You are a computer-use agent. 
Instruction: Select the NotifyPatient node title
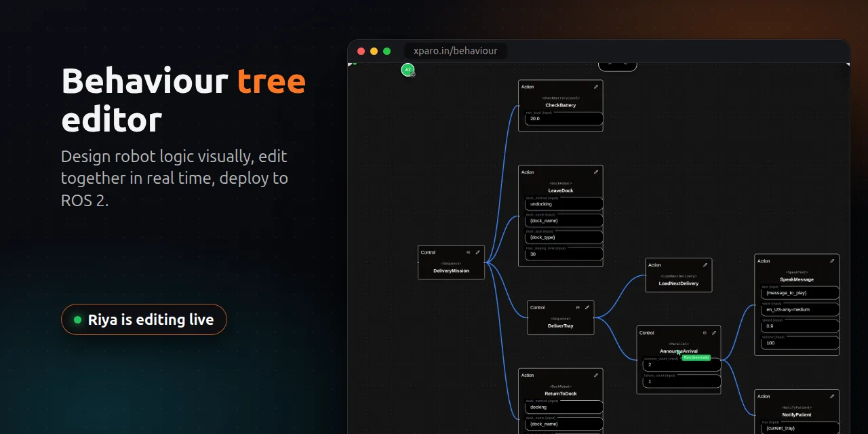tap(797, 414)
